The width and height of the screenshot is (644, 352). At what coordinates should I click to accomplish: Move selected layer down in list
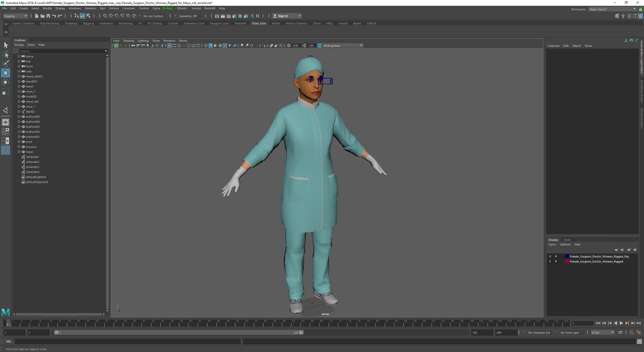tap(622, 250)
